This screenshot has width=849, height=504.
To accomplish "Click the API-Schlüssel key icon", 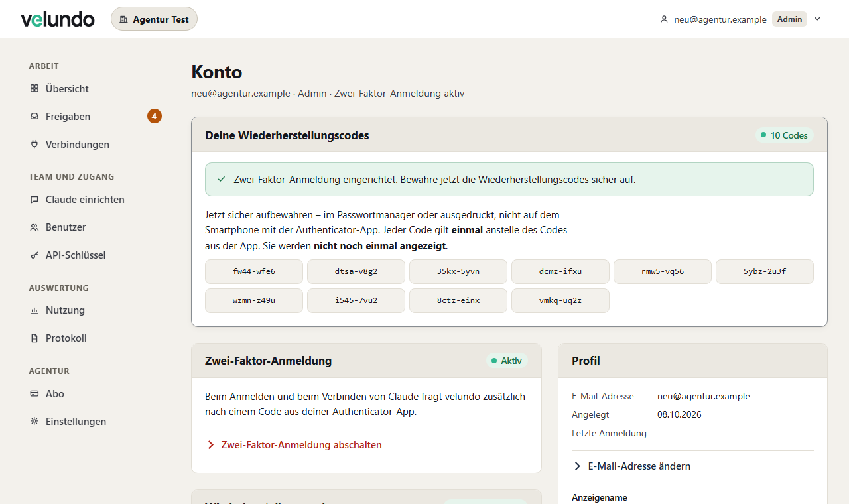I will (x=34, y=255).
